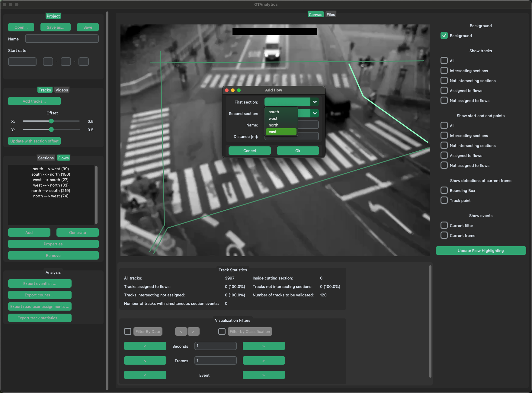Click Ok in the Add flow dialog
Image resolution: width=532 pixels, height=393 pixels.
(x=298, y=151)
